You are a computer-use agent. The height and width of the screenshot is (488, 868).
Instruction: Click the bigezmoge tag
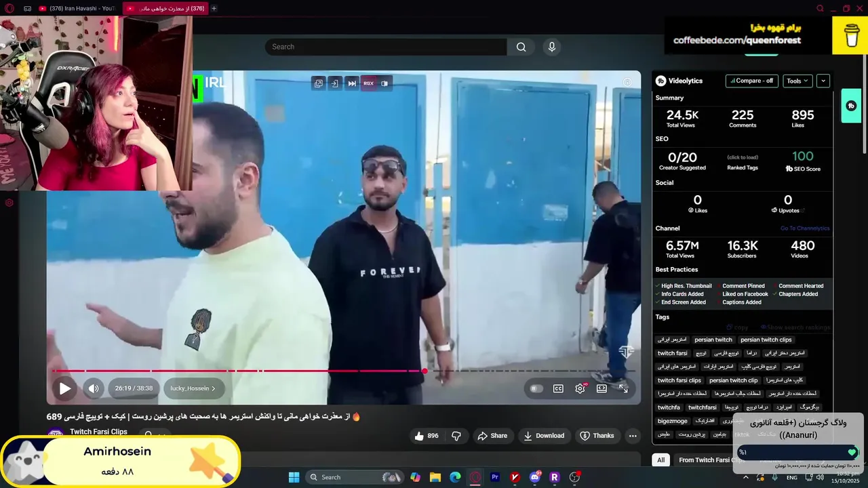coord(672,421)
